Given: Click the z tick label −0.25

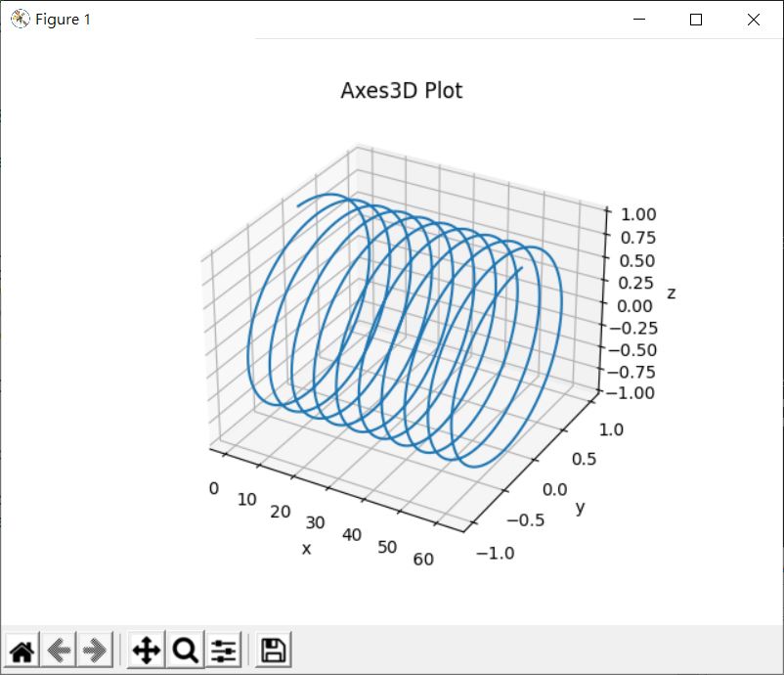Looking at the screenshot, I should coord(633,329).
